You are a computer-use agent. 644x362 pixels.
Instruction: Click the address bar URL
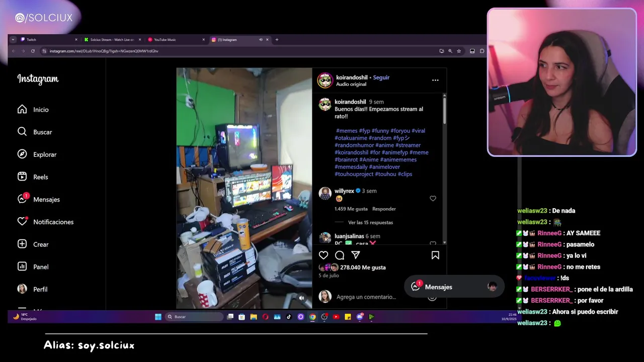(104, 51)
